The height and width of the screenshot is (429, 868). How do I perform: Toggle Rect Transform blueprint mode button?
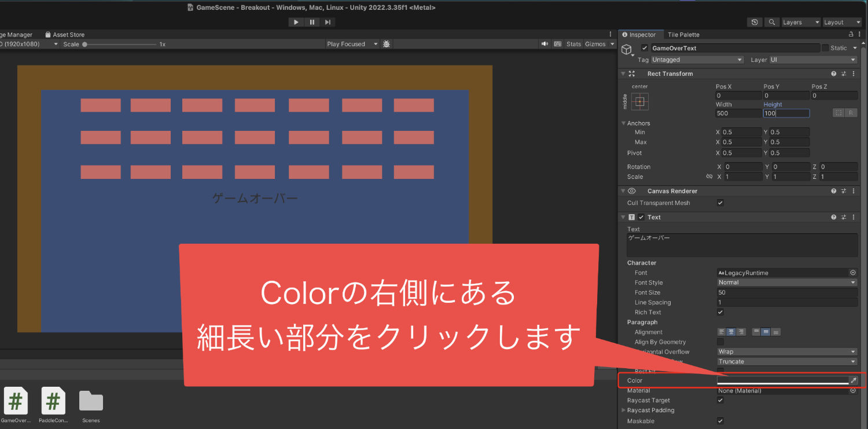[x=838, y=113]
